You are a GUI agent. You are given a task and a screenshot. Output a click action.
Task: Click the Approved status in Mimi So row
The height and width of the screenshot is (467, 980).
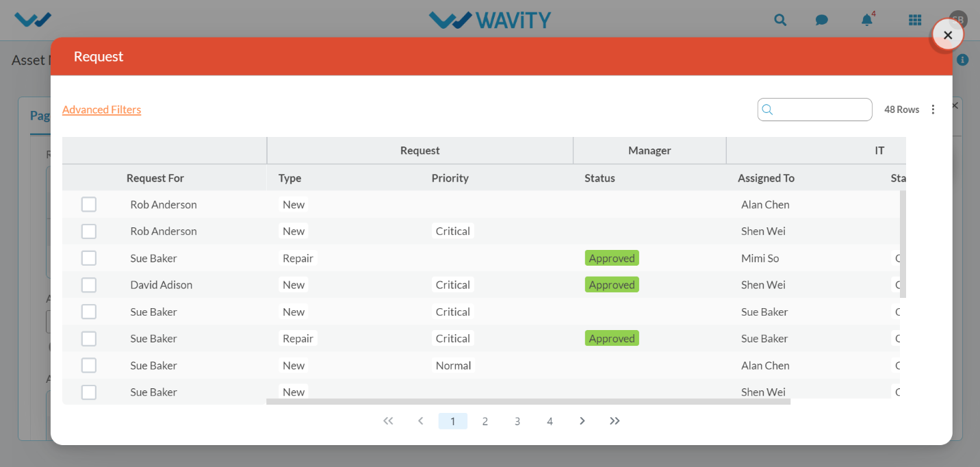[612, 258]
